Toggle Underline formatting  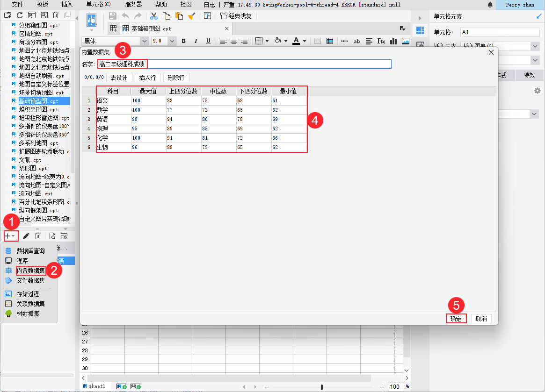[208, 41]
